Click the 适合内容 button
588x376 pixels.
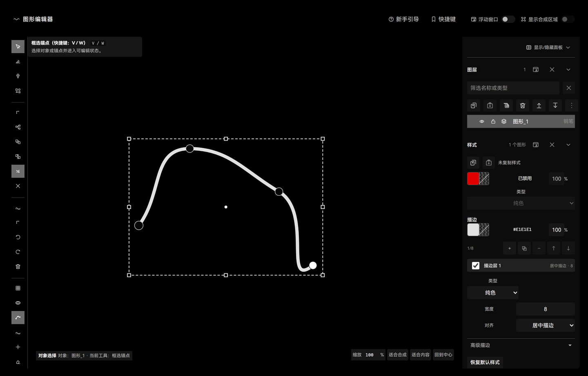pyautogui.click(x=421, y=355)
